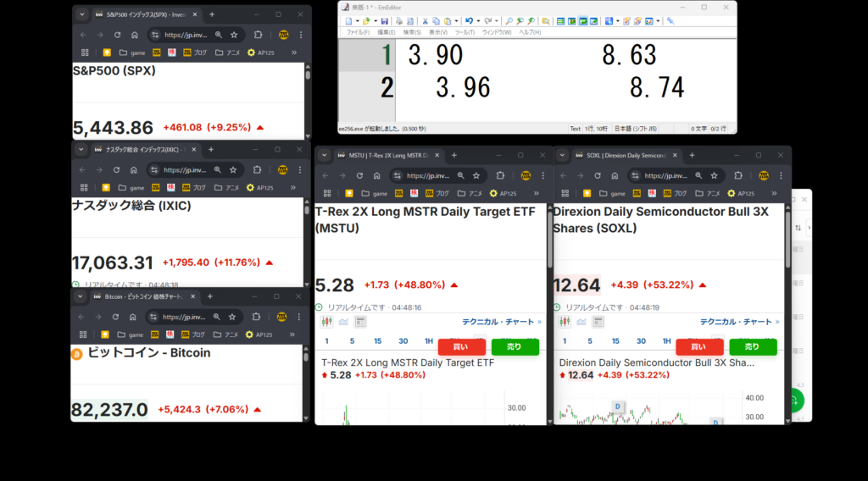This screenshot has width=868, height=481.
Task: Reload the S&P500 browser page
Action: click(x=117, y=35)
